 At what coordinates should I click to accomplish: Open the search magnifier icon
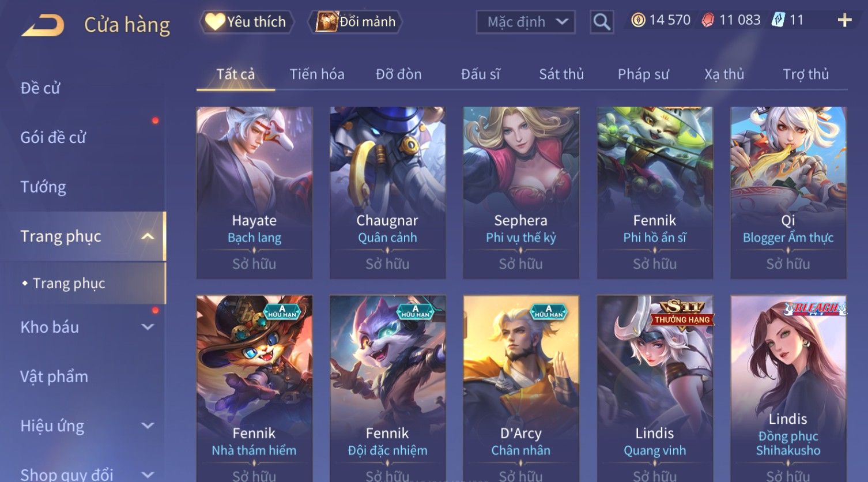(x=602, y=22)
